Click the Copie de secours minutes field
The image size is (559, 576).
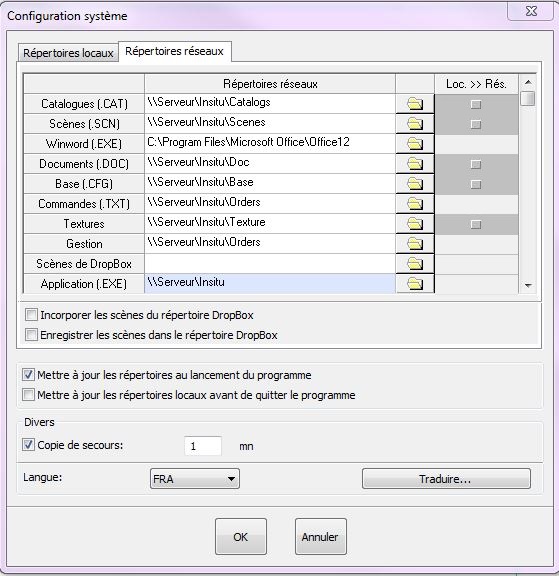203,446
